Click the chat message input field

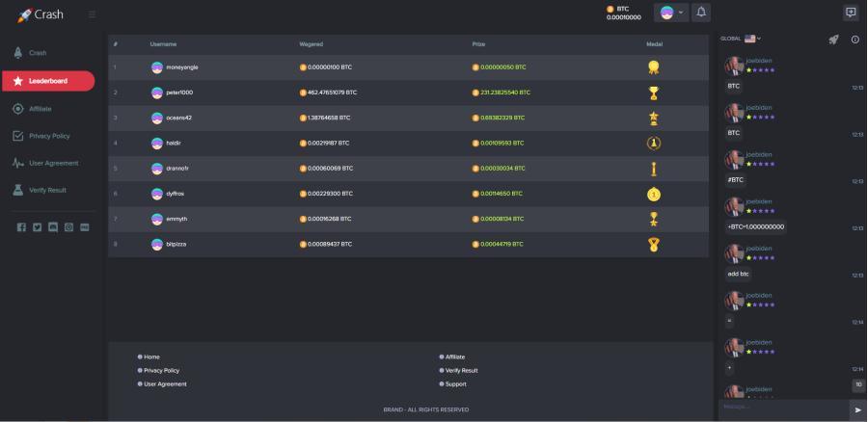pyautogui.click(x=784, y=409)
